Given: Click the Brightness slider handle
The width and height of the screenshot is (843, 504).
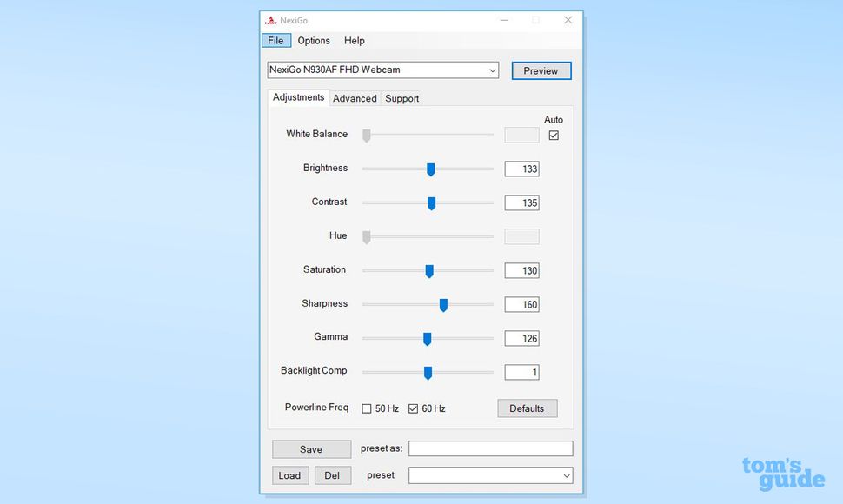Looking at the screenshot, I should click(x=431, y=169).
